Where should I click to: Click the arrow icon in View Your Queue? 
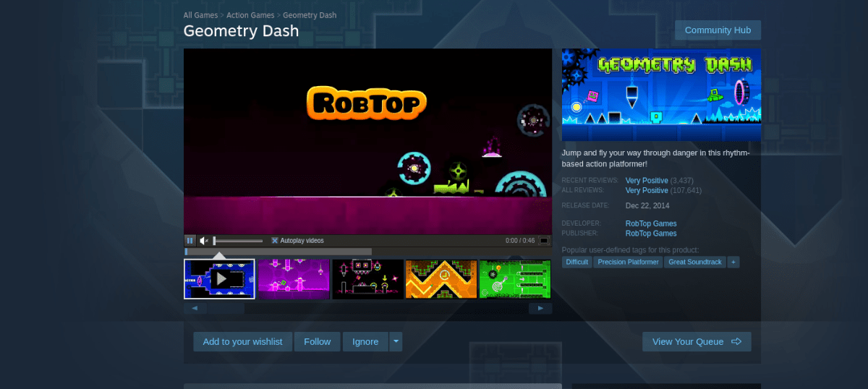[x=736, y=341]
